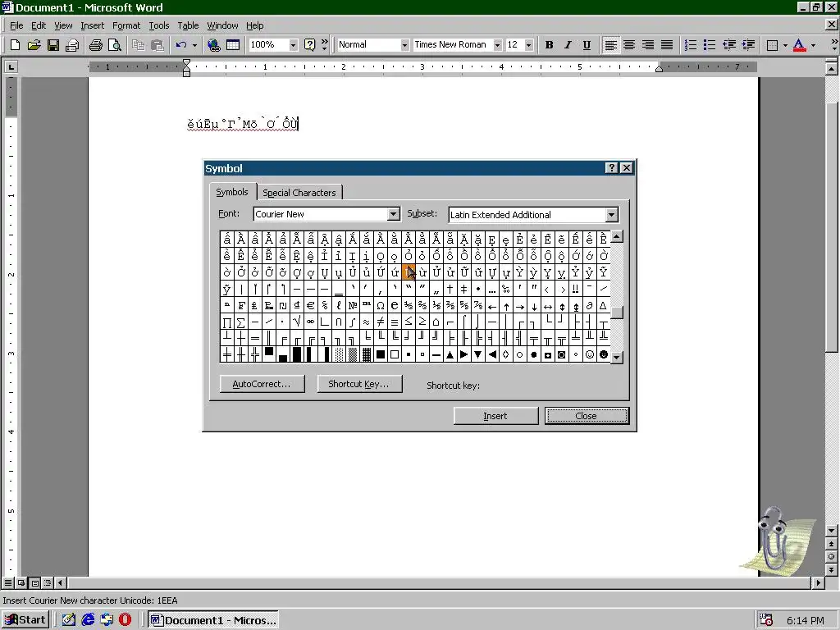Choose the white smiley face symbol
The width and height of the screenshot is (840, 630).
[589, 354]
